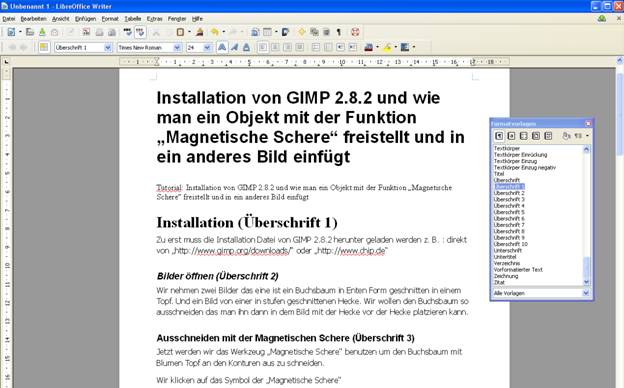Click the Insert table icon
The image size is (624, 388).
[267, 32]
